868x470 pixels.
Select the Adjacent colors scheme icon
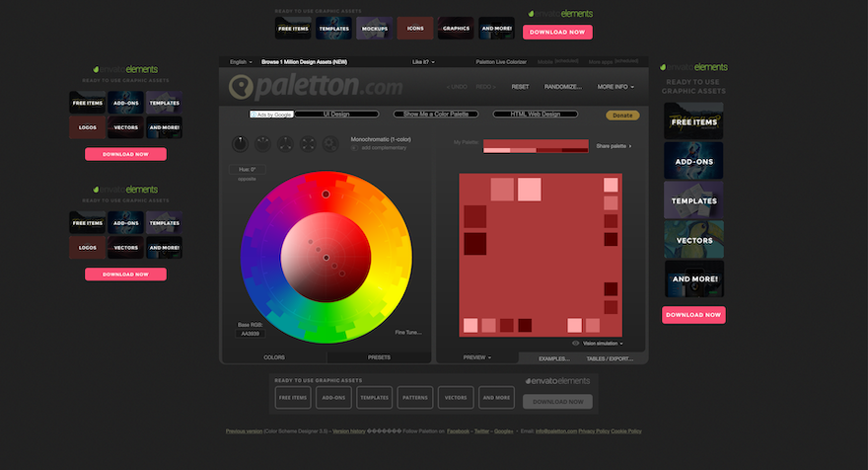pos(262,143)
